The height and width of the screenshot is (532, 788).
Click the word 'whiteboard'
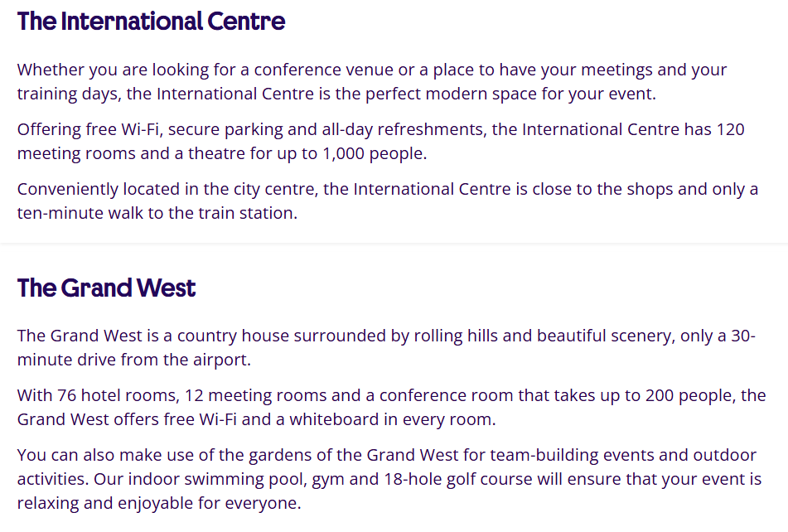[x=334, y=419]
